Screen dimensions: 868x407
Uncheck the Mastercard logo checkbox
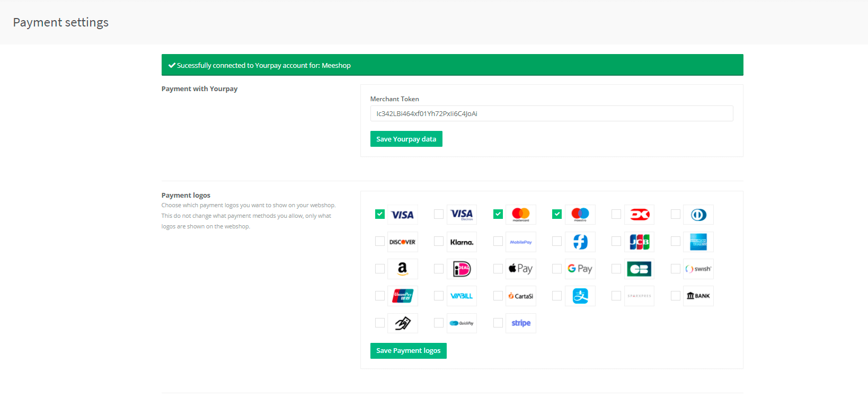pyautogui.click(x=498, y=214)
